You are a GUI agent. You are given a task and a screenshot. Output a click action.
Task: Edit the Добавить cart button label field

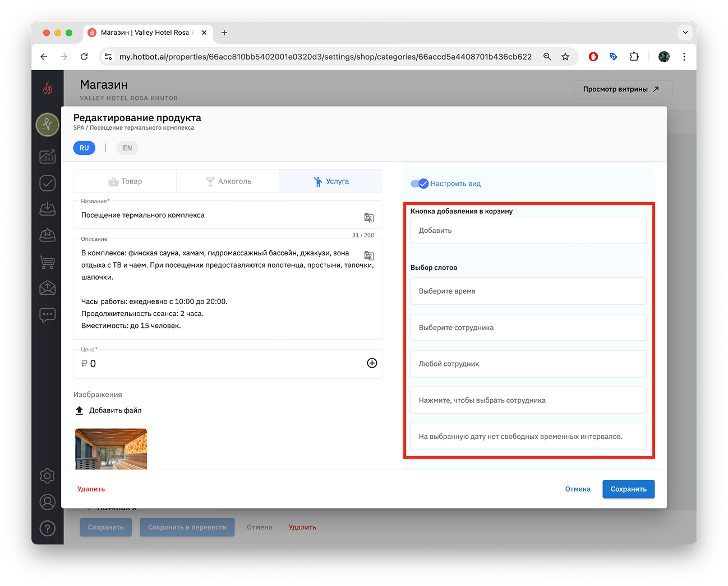click(x=528, y=230)
